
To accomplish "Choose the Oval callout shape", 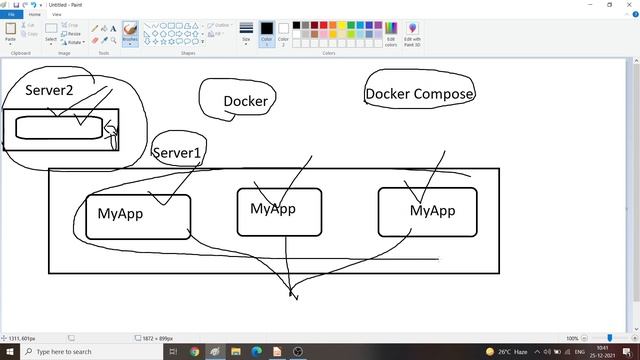I will [187, 42].
